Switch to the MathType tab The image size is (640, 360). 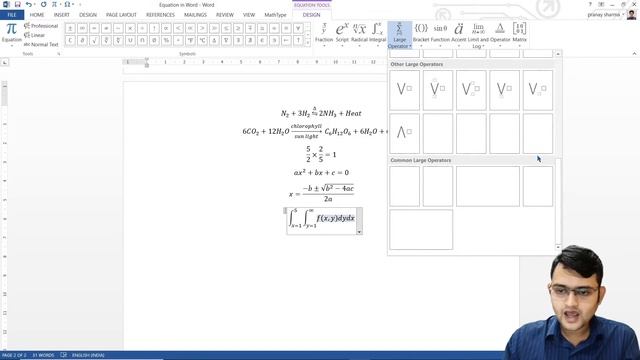[275, 15]
